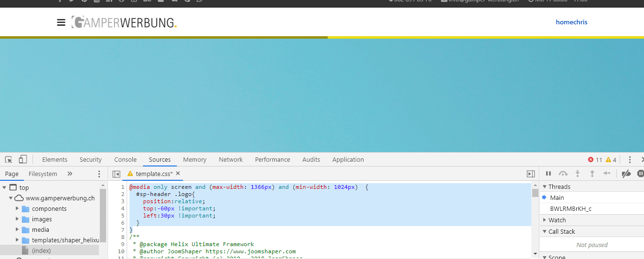Select the Sources tab
This screenshot has width=644, height=259.
pyautogui.click(x=160, y=160)
